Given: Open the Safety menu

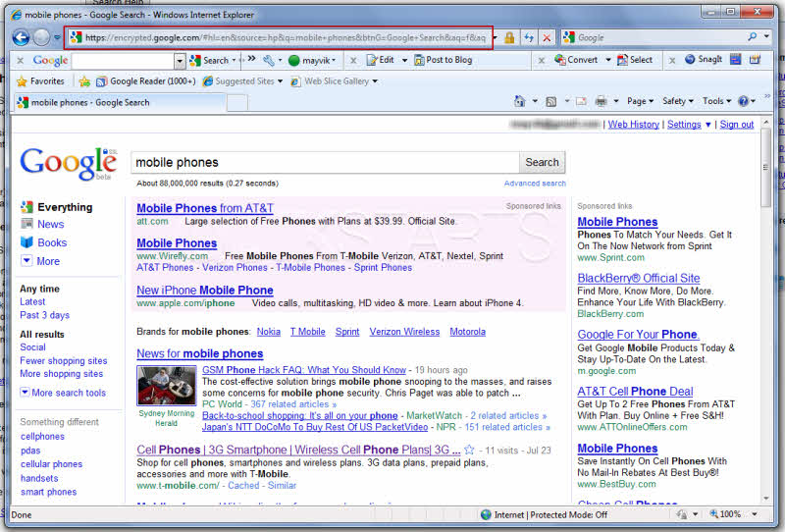Looking at the screenshot, I should [x=678, y=101].
